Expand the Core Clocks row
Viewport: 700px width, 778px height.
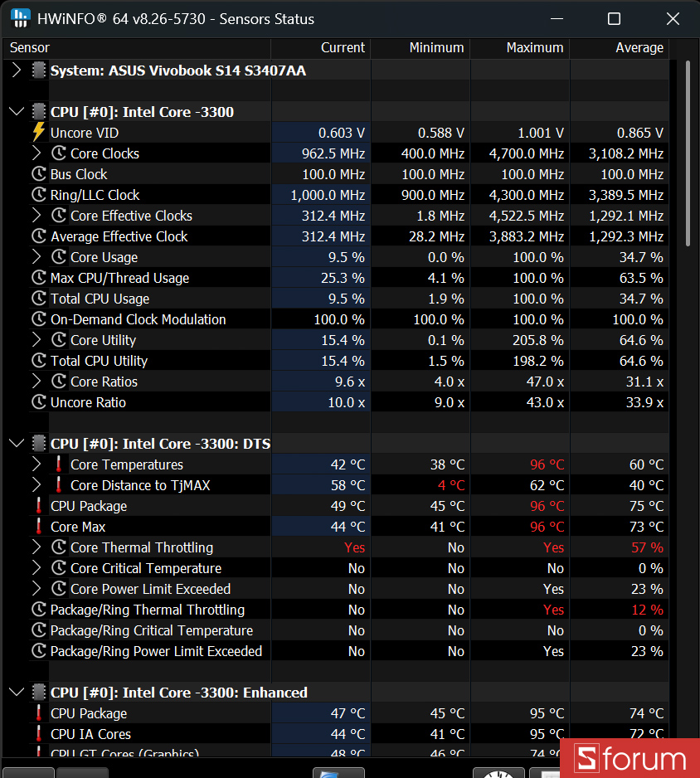[x=36, y=153]
